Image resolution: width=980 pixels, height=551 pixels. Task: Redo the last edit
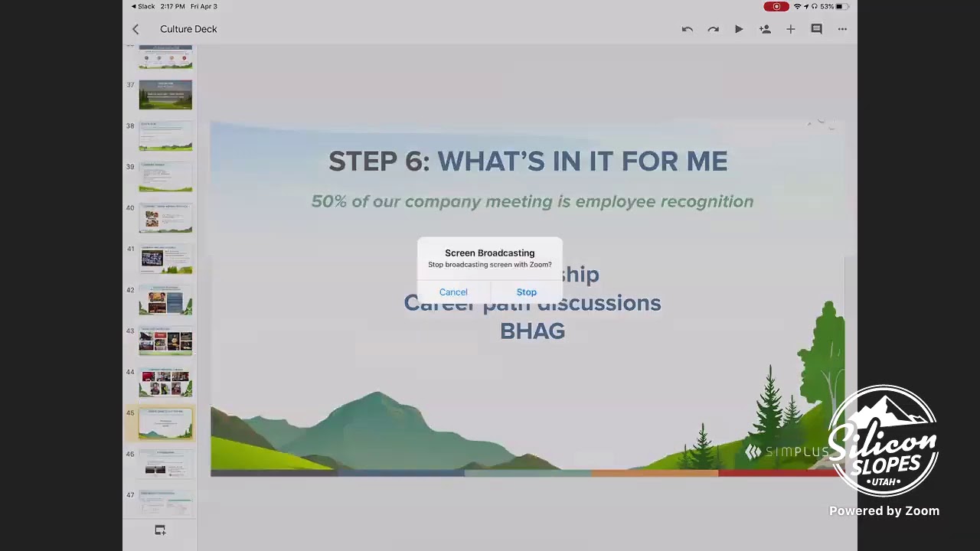pos(713,29)
